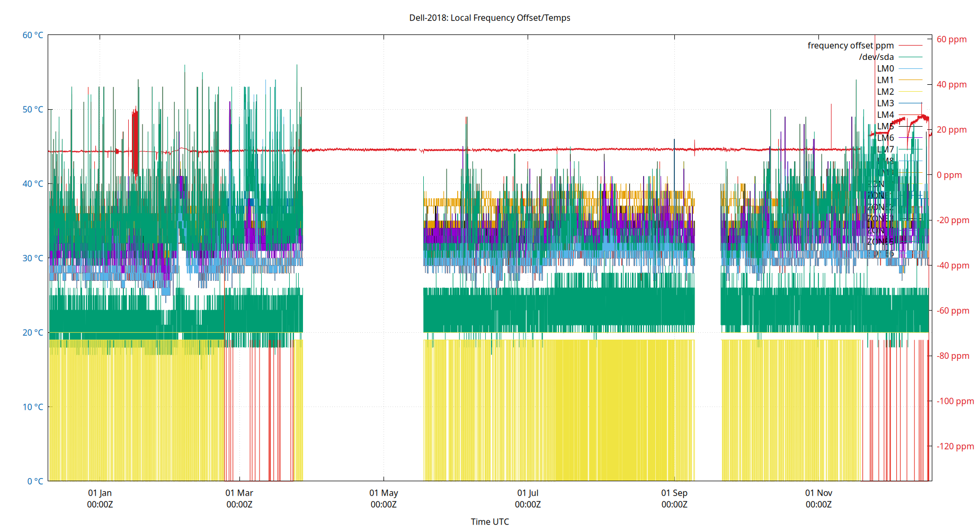Hide the ZONE5 series from the plot
The image size is (980, 530).
(879, 242)
